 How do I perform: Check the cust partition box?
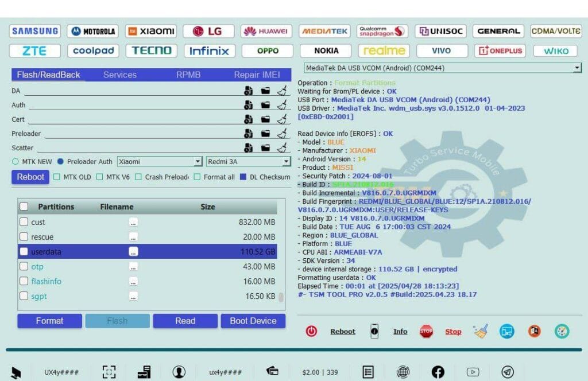(24, 222)
